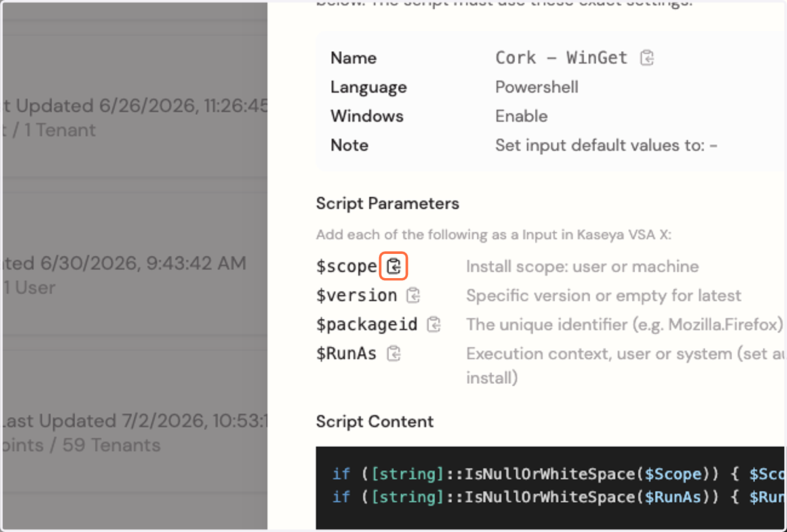Click the dimmed '59 Tenants' text in background
Image resolution: width=787 pixels, height=532 pixels.
111,445
